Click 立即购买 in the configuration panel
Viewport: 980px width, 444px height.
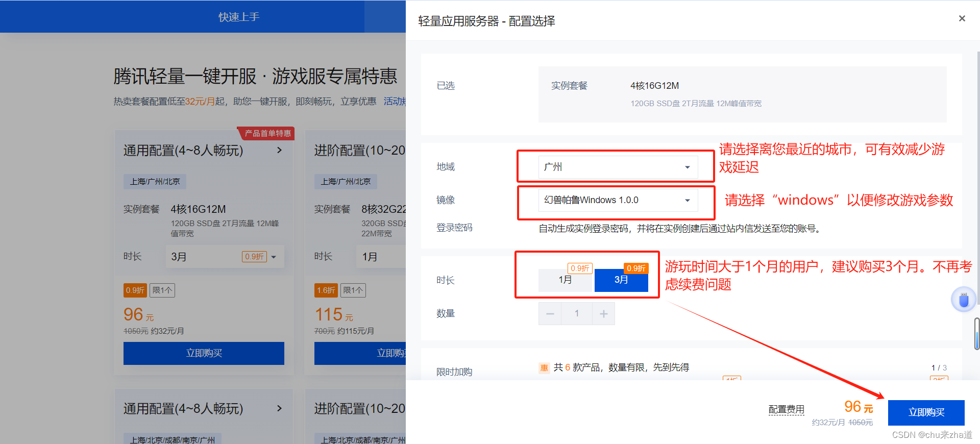pos(926,412)
